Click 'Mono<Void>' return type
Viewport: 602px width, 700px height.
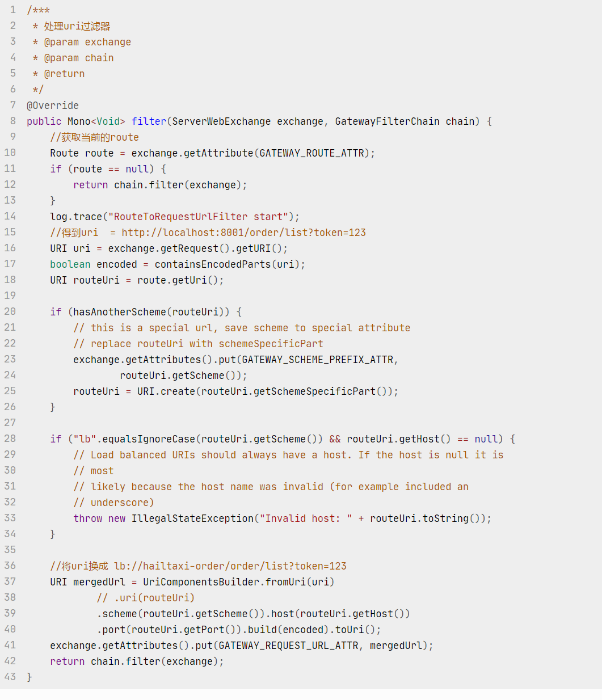pyautogui.click(x=96, y=121)
